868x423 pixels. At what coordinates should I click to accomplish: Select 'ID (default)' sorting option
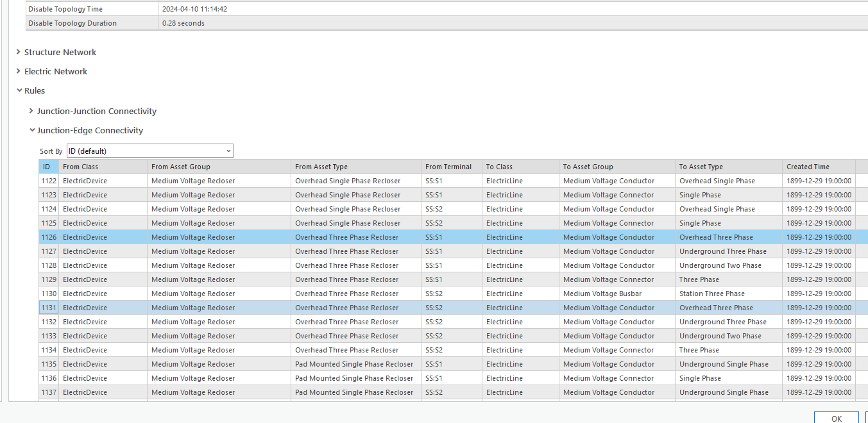(x=128, y=150)
